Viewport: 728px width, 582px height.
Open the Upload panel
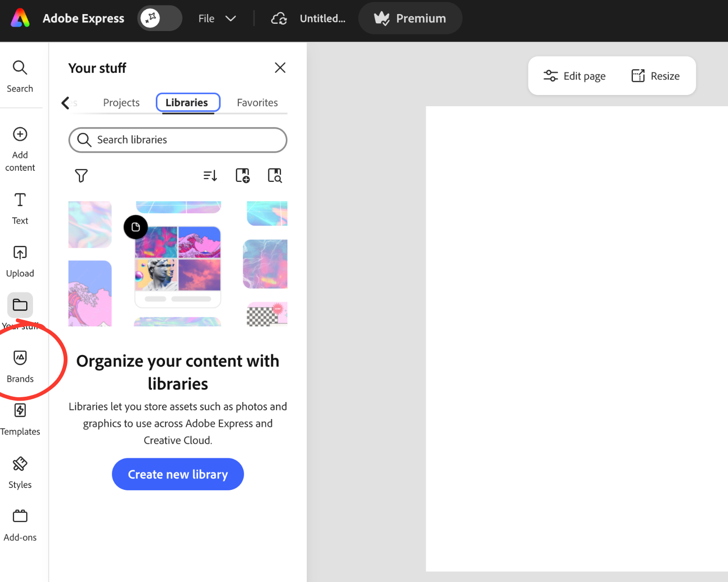pyautogui.click(x=20, y=261)
